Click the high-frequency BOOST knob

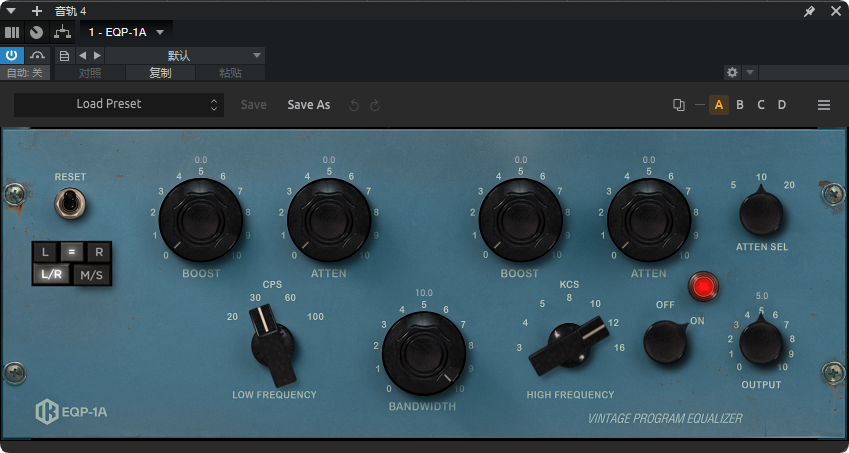pos(520,220)
